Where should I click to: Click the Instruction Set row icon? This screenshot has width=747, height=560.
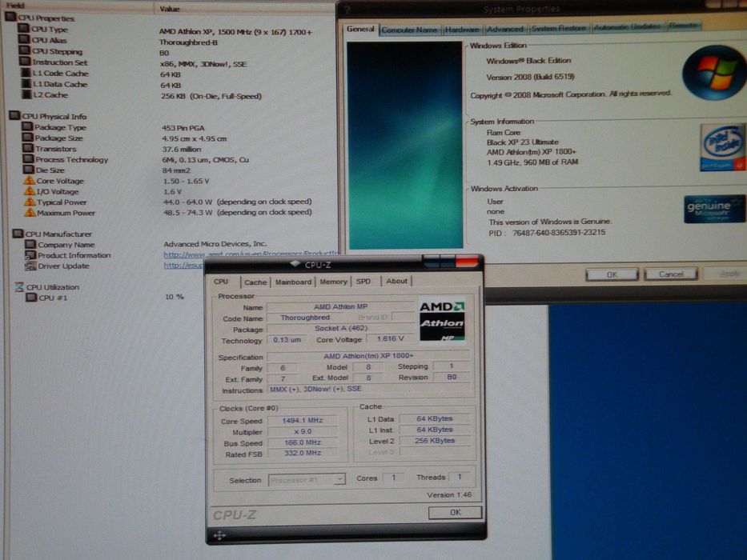pyautogui.click(x=26, y=62)
